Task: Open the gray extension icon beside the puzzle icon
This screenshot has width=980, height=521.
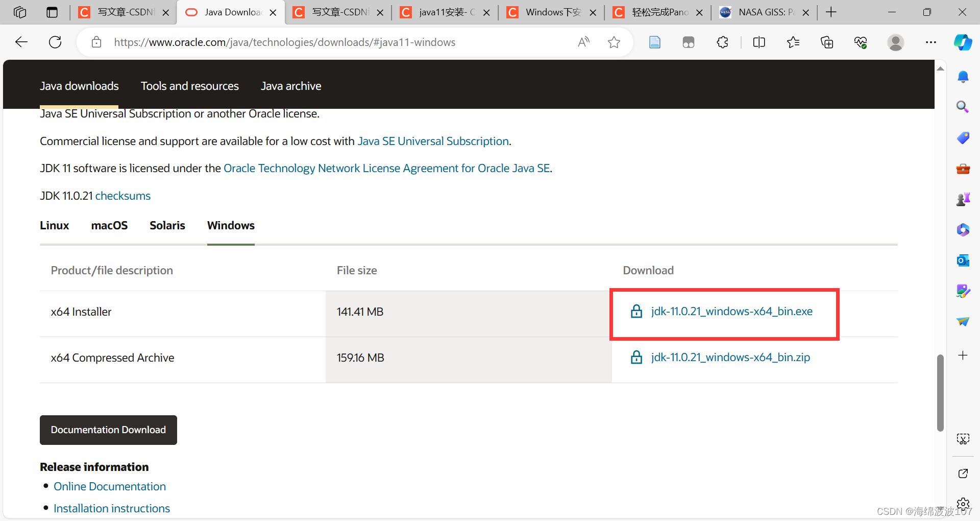Action: click(x=689, y=42)
